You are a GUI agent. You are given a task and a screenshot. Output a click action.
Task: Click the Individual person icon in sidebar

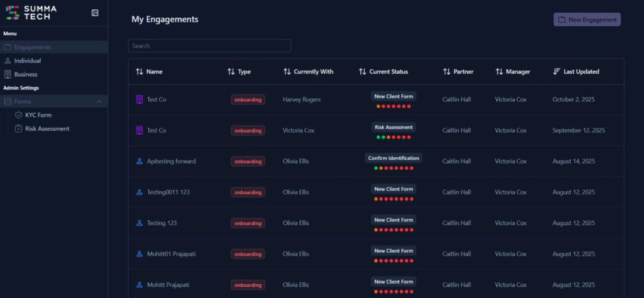(x=8, y=61)
